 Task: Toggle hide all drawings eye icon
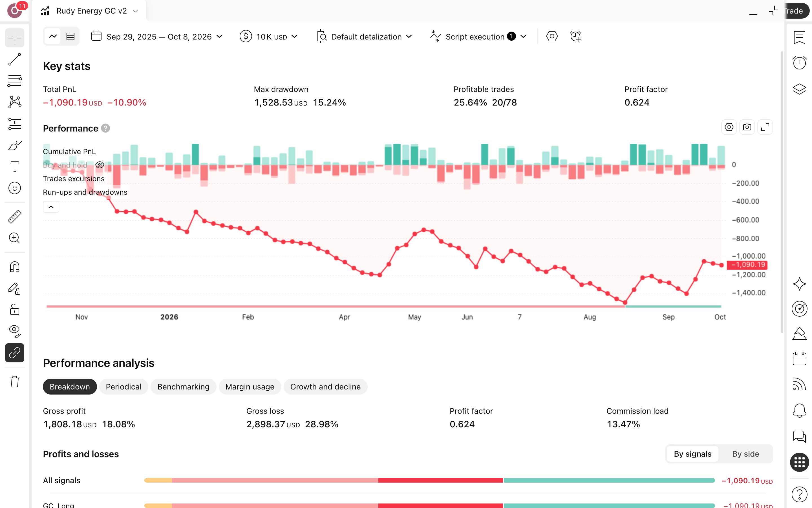coord(14,331)
